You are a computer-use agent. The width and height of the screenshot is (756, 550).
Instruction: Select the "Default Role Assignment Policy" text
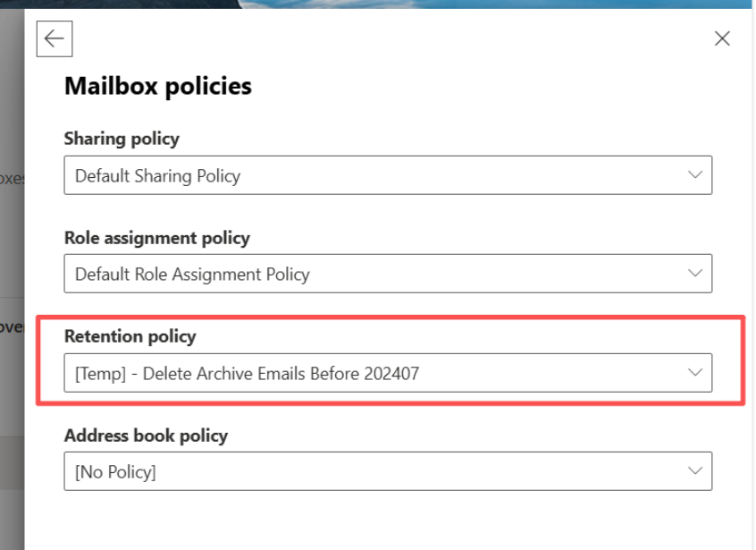point(192,275)
